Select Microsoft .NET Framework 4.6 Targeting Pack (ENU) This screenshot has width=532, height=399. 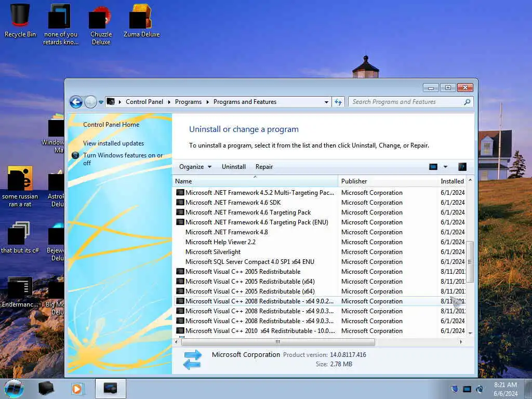point(320,222)
